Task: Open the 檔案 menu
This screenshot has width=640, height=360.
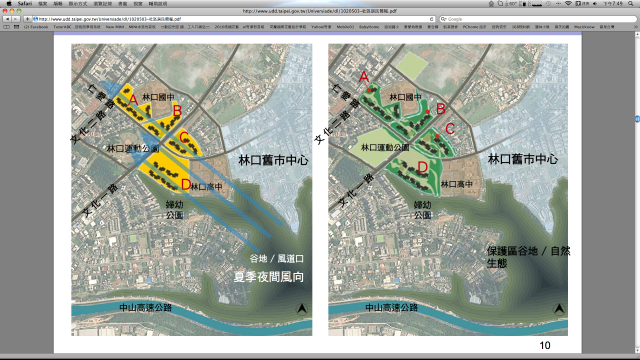Action: [42, 3]
